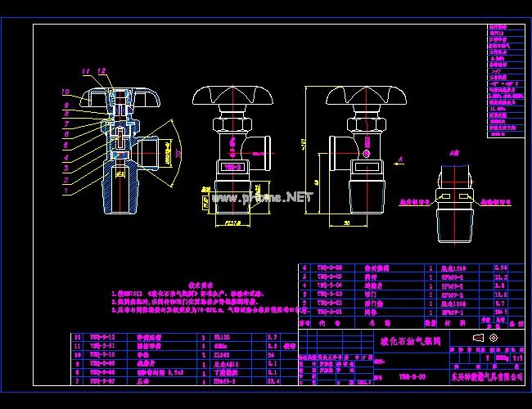Viewport: 532px width, 409px height.
Task: Click part balloon number 12
Action: (101, 71)
